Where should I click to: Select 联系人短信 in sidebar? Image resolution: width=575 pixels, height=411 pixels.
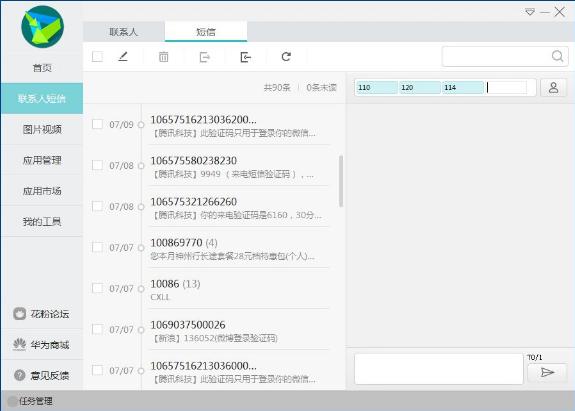(x=42, y=98)
